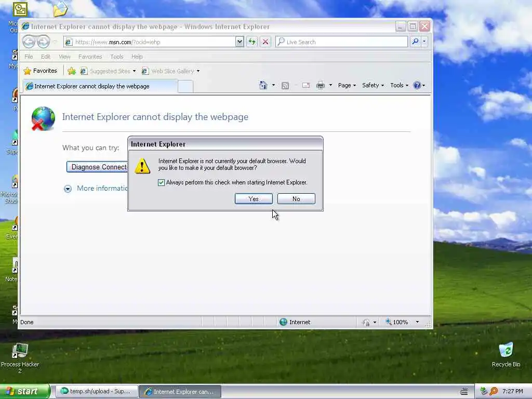Click in the Live Search box
The image size is (532, 399).
pyautogui.click(x=341, y=42)
